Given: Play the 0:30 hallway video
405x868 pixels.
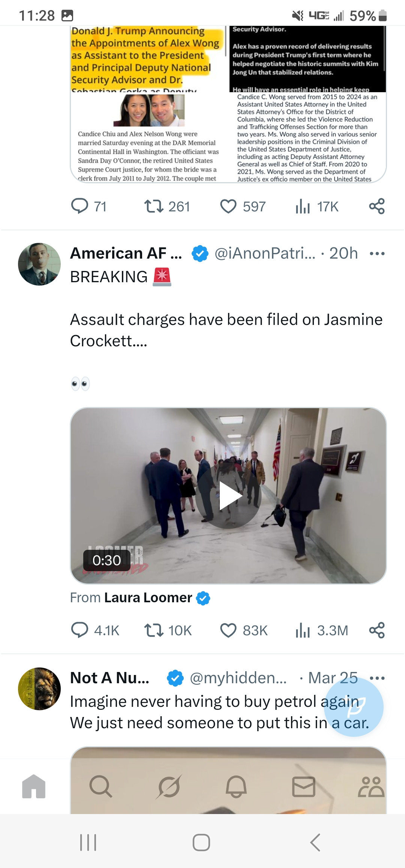Looking at the screenshot, I should pos(228,495).
